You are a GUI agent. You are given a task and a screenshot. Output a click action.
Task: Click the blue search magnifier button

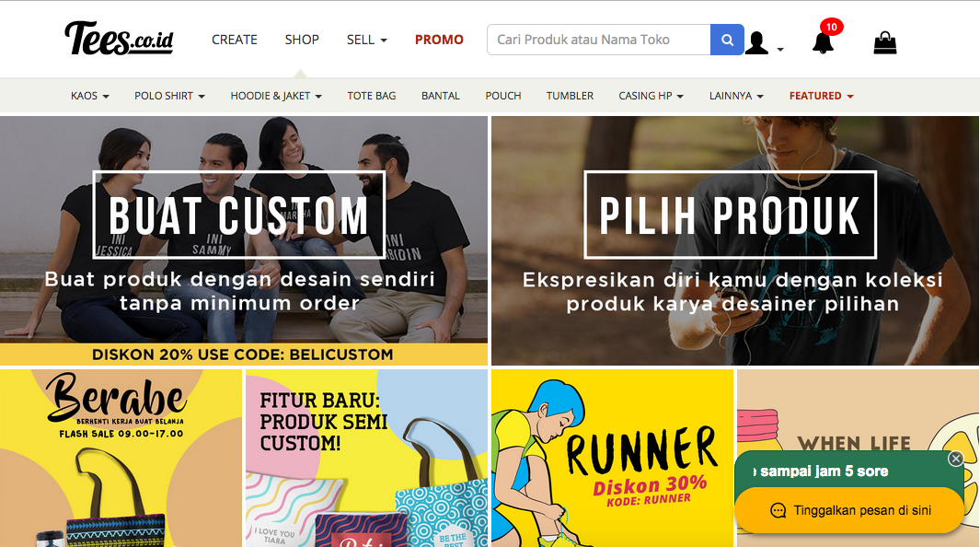727,40
